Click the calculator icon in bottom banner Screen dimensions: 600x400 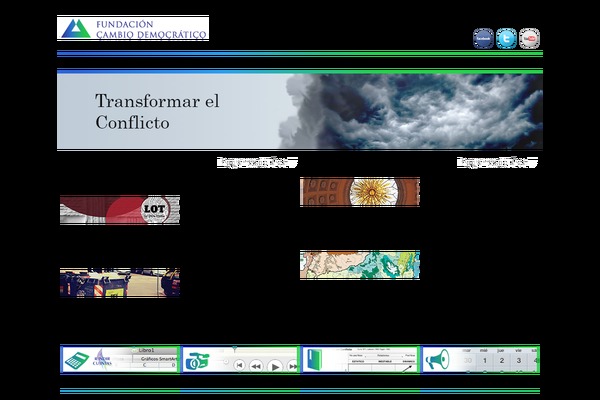click(76, 359)
